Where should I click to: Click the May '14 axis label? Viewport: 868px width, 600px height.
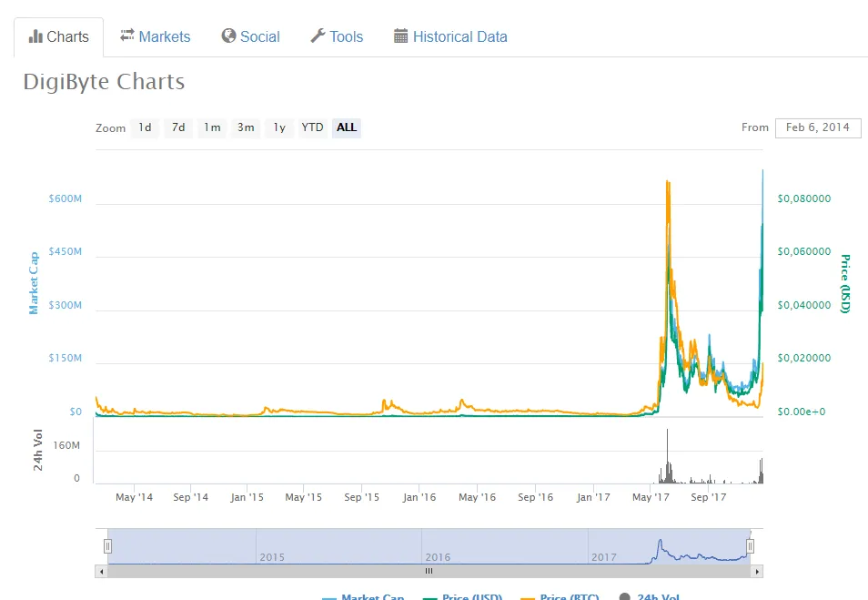[x=134, y=497]
